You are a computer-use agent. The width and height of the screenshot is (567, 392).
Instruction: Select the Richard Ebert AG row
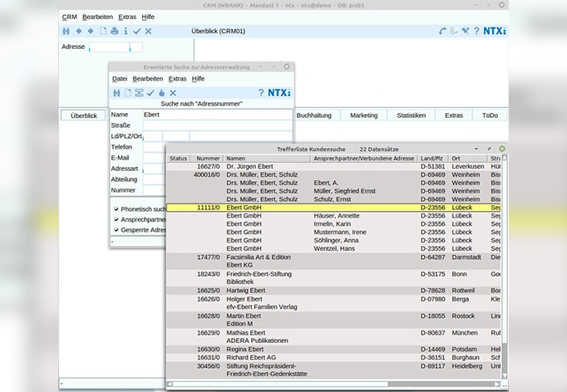(x=333, y=357)
